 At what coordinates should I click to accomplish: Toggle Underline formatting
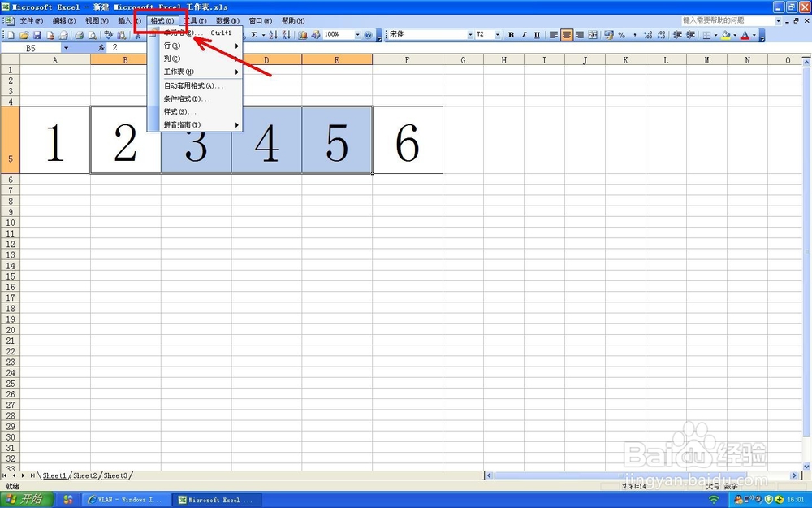537,35
